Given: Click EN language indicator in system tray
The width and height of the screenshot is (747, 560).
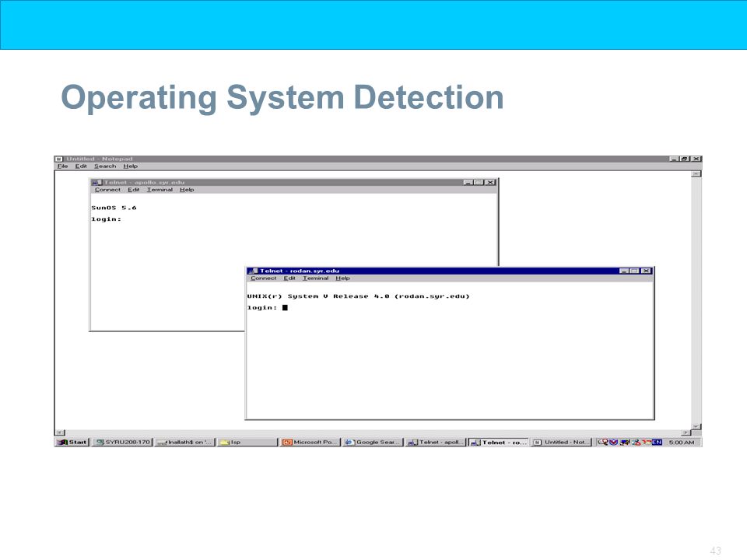Looking at the screenshot, I should pyautogui.click(x=657, y=442).
